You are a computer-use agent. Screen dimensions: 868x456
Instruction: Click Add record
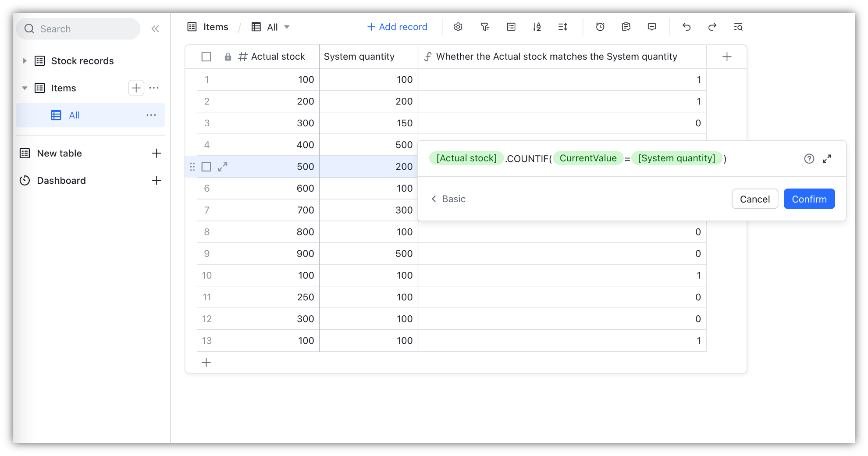pos(397,27)
